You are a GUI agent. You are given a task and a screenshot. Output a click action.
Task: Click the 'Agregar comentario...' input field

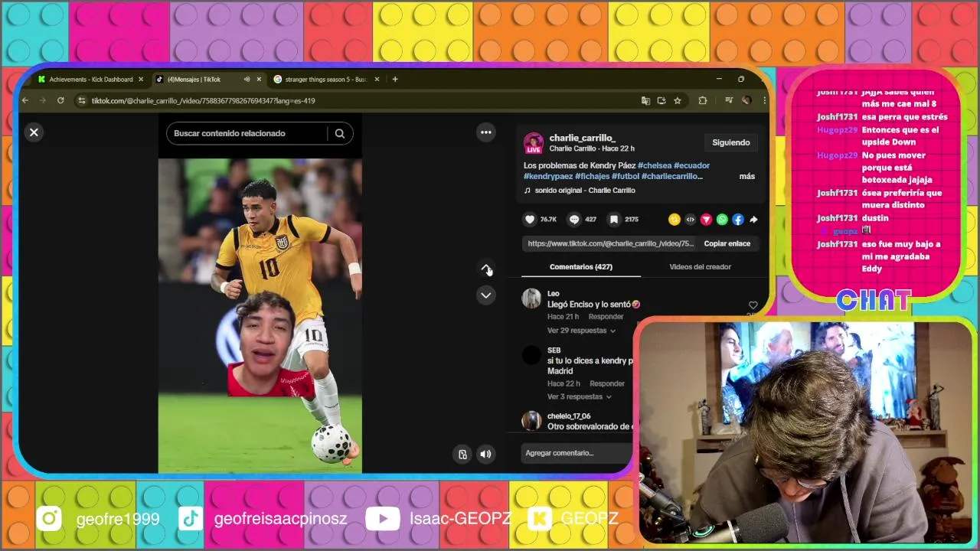click(x=577, y=453)
